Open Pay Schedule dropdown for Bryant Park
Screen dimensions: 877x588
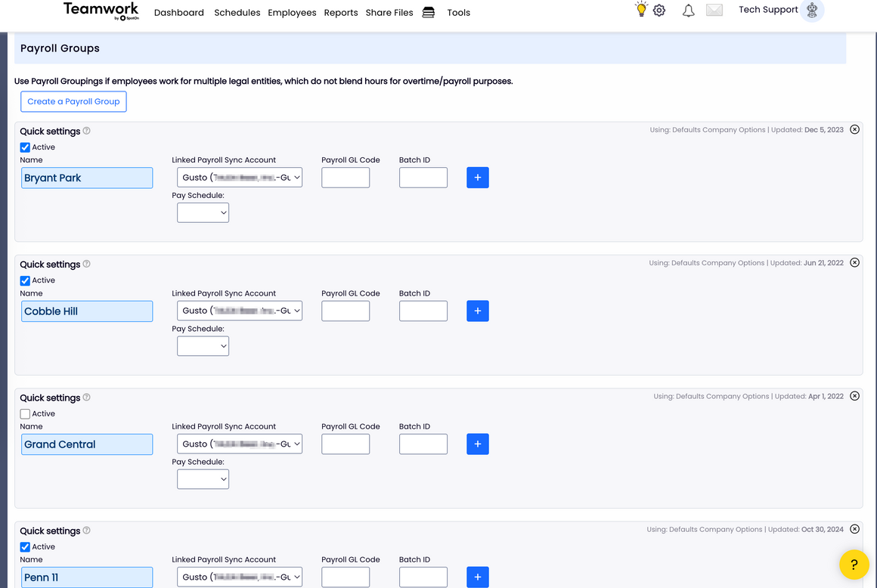point(203,212)
